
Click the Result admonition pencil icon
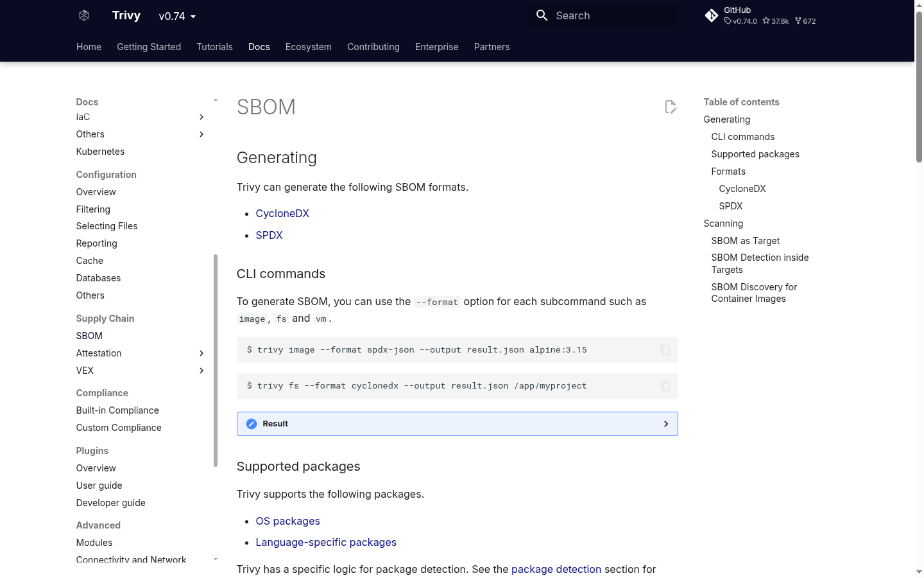[252, 424]
